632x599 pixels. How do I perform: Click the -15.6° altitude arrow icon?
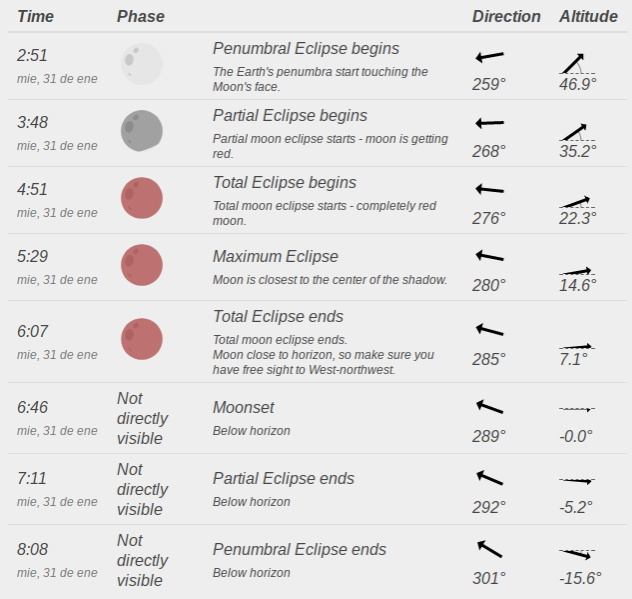click(577, 553)
